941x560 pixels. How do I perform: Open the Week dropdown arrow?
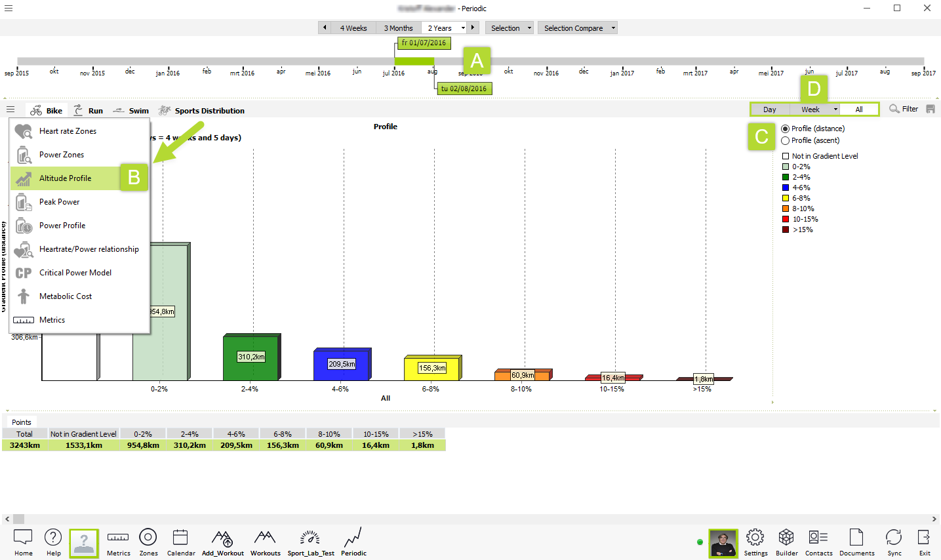[835, 110]
